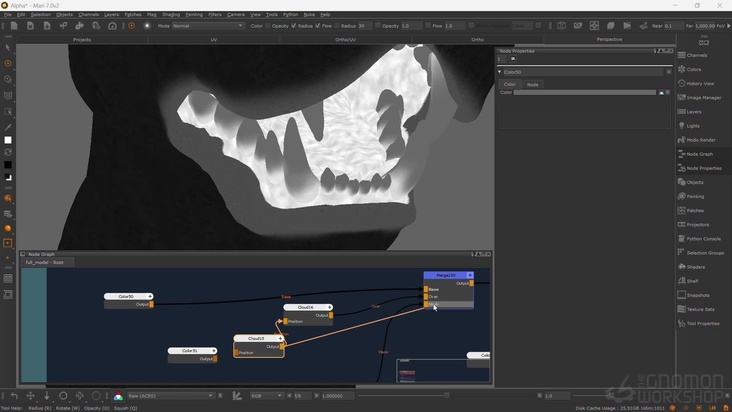The height and width of the screenshot is (412, 732).
Task: Expand the Cloud16 node plus button
Action: [330, 307]
